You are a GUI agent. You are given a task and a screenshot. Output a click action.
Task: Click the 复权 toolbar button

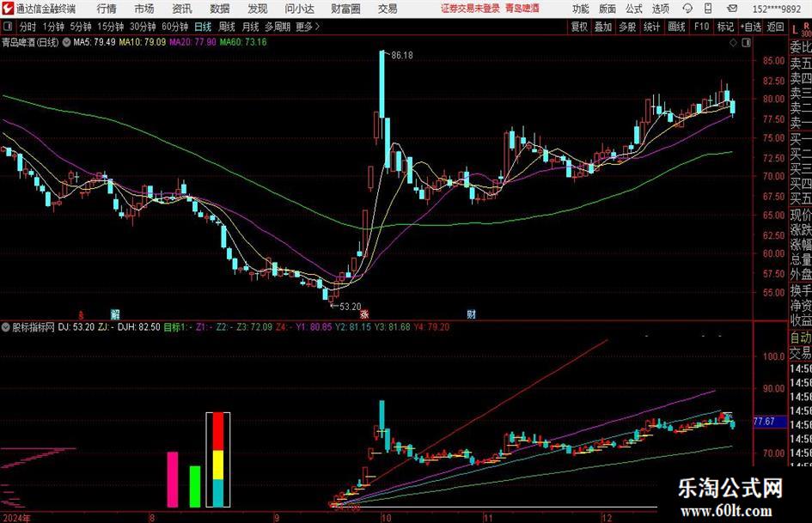(x=579, y=27)
